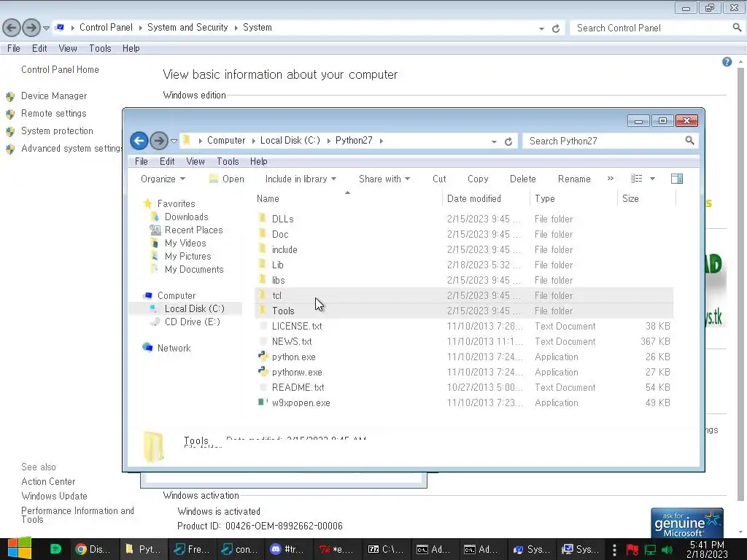Toggle the preview pane icon
This screenshot has width=747, height=560.
(x=676, y=179)
